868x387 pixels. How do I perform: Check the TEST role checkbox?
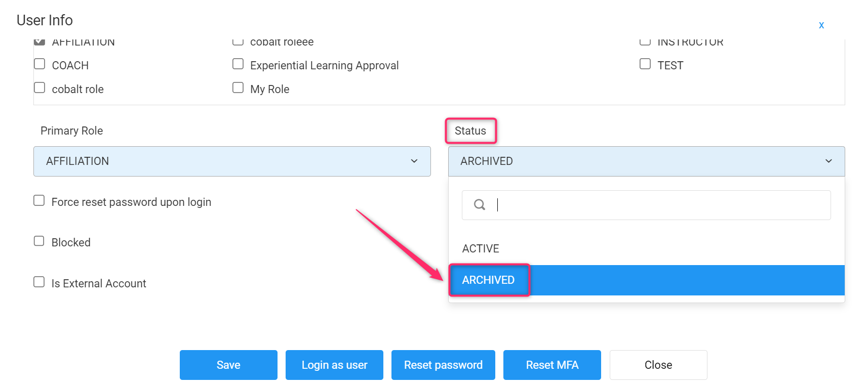(x=645, y=64)
